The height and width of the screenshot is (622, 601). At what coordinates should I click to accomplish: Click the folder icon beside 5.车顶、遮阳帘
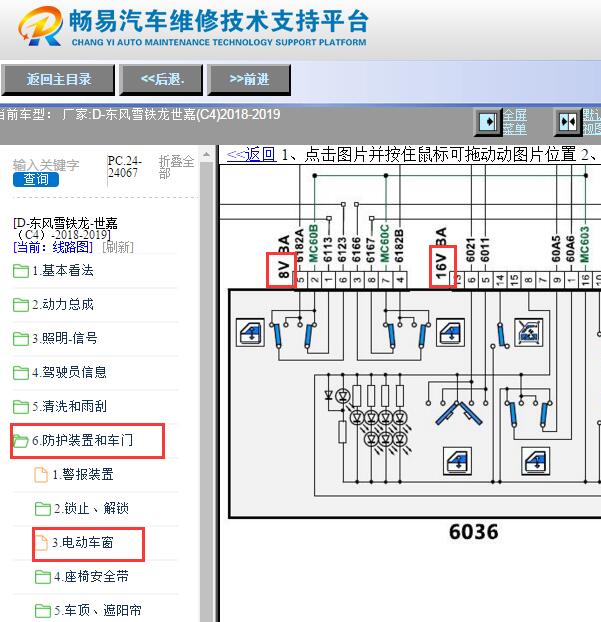(42, 610)
